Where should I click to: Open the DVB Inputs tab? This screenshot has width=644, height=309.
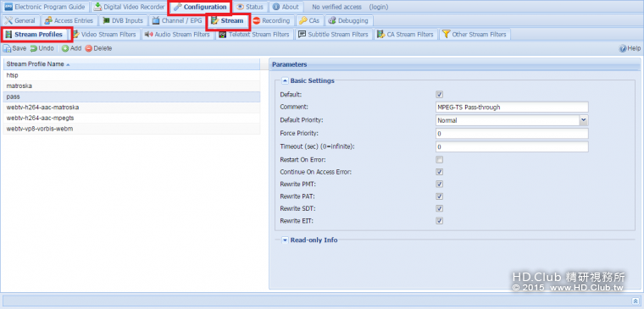point(123,20)
